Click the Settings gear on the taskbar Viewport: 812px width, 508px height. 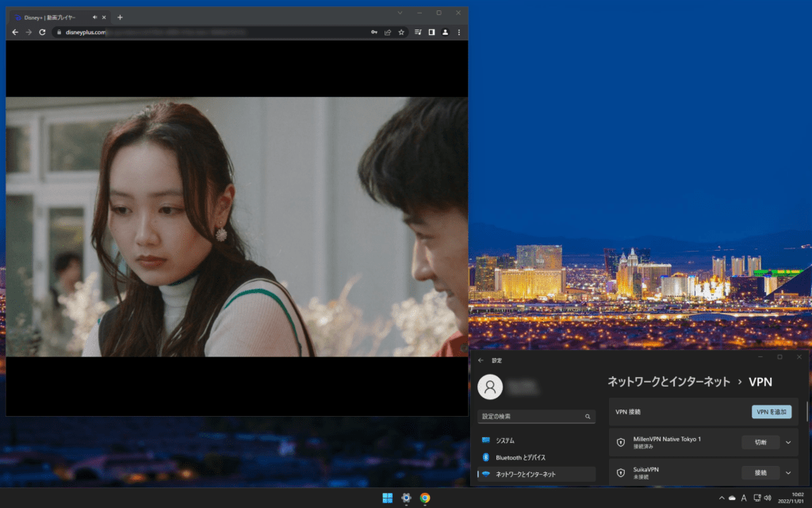[406, 498]
